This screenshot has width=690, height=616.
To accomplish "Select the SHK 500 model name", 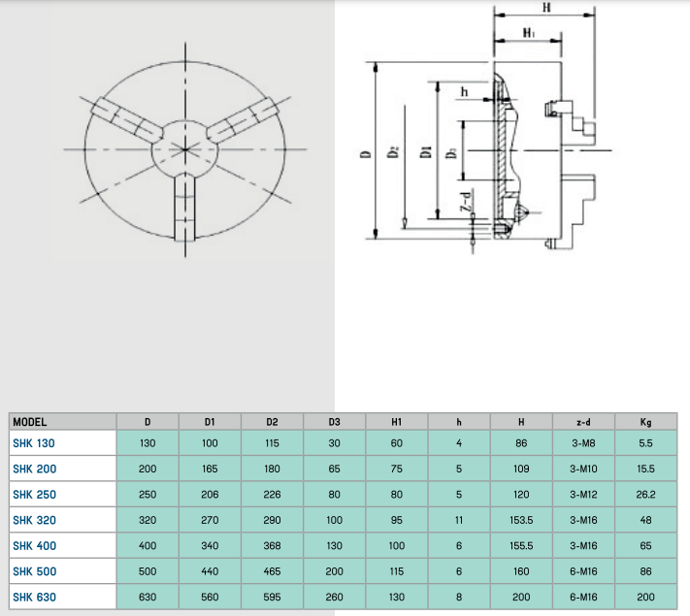I will tap(35, 571).
